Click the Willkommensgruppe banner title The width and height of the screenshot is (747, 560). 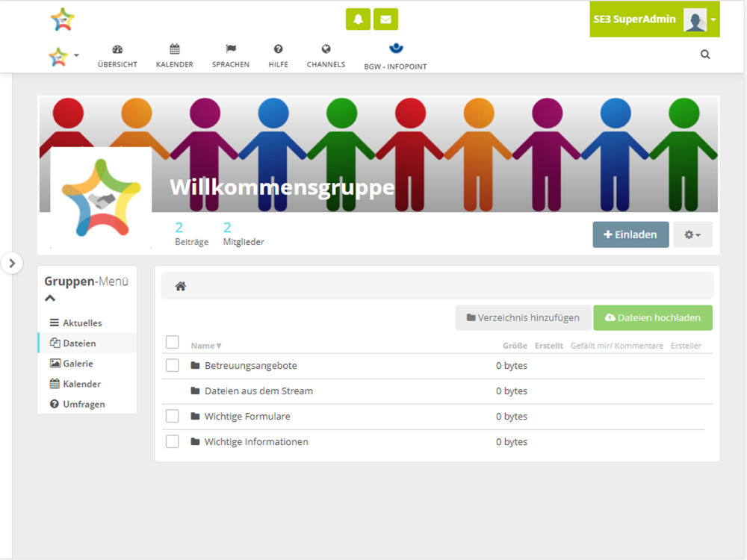pos(282,187)
